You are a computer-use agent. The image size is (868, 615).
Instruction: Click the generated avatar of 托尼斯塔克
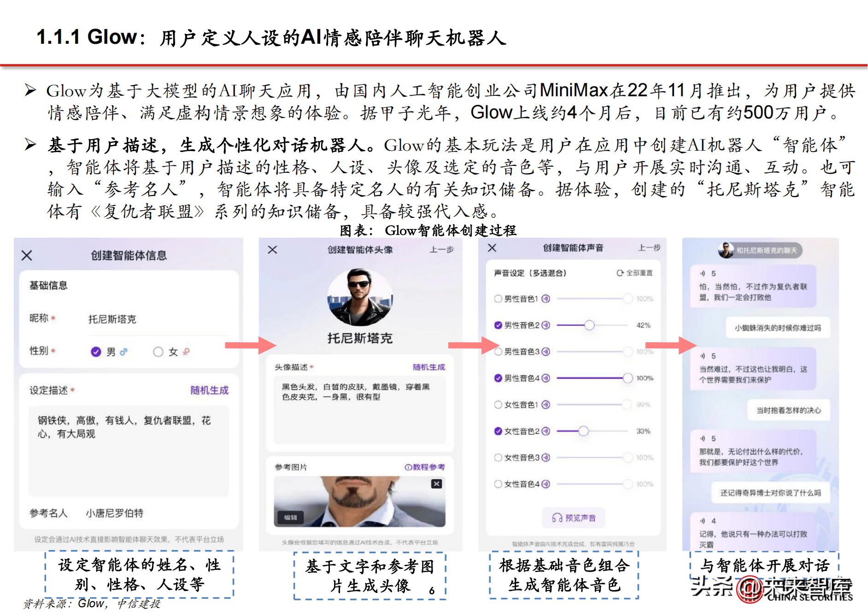[x=360, y=298]
